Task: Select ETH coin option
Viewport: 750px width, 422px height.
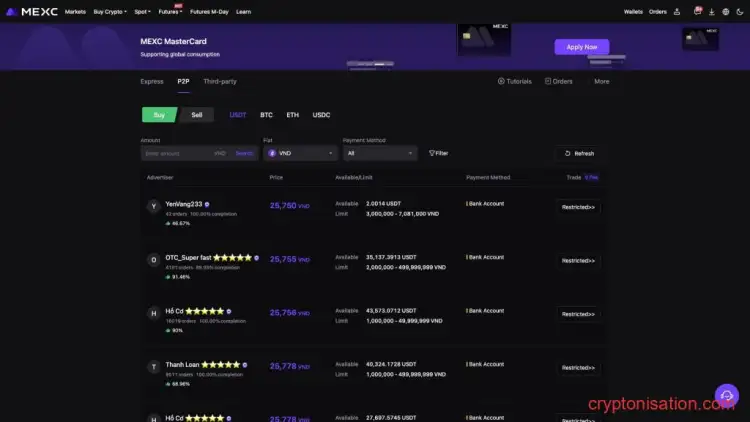Action: [x=293, y=115]
